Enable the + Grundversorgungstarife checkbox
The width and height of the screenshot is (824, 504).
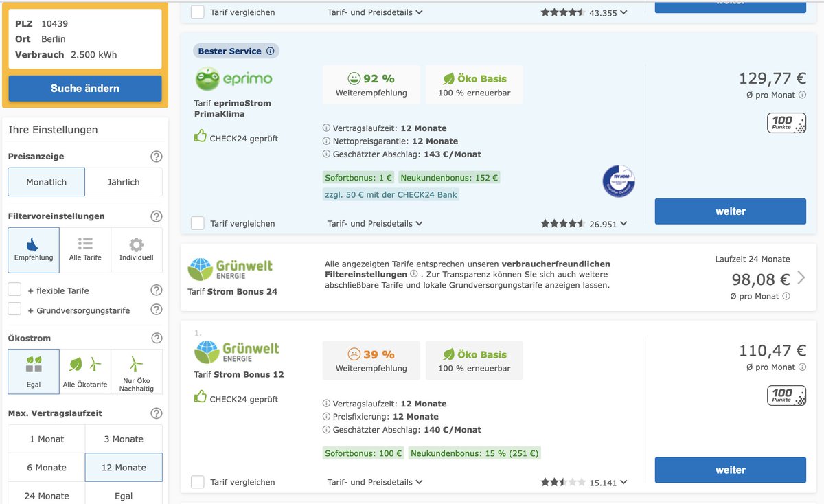(14, 310)
